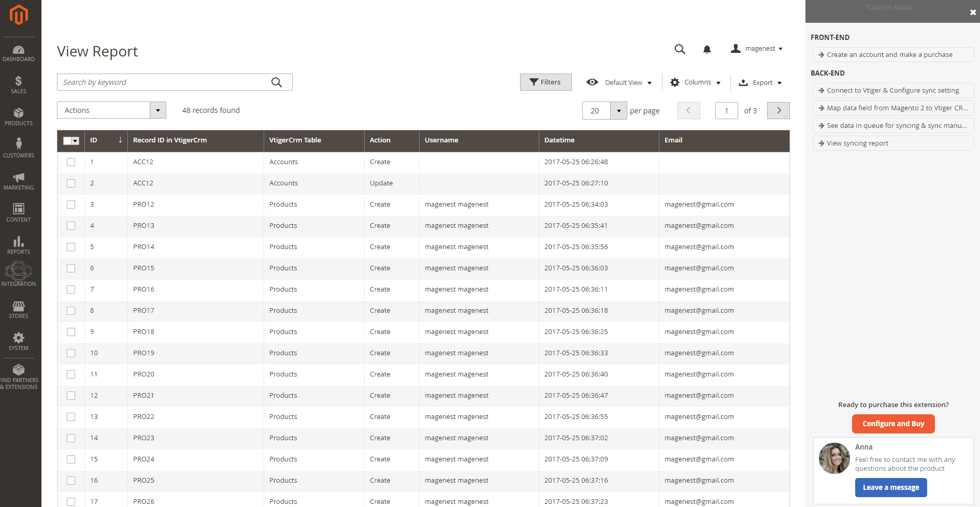
Task: Tick the checkbox for PRO20 row
Action: [71, 374]
